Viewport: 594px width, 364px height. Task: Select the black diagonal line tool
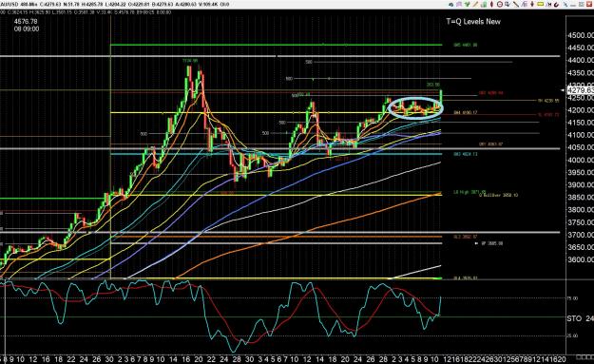tap(516, 4)
